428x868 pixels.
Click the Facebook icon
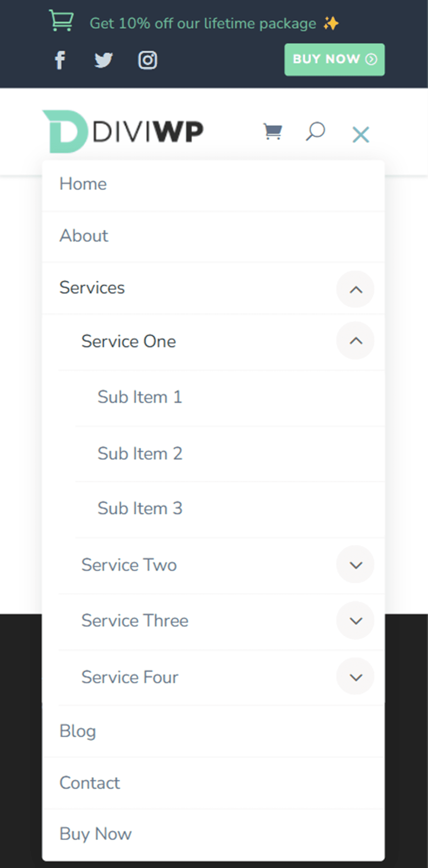pos(60,60)
